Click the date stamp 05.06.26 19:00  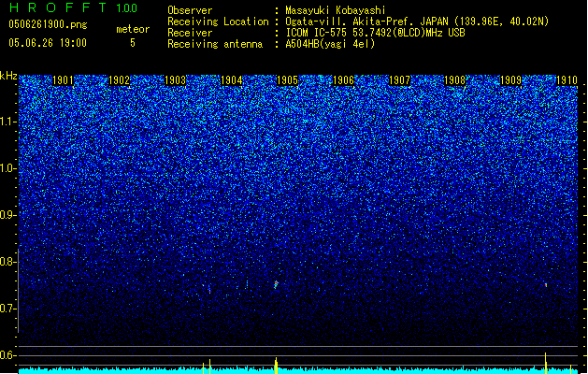[x=48, y=43]
